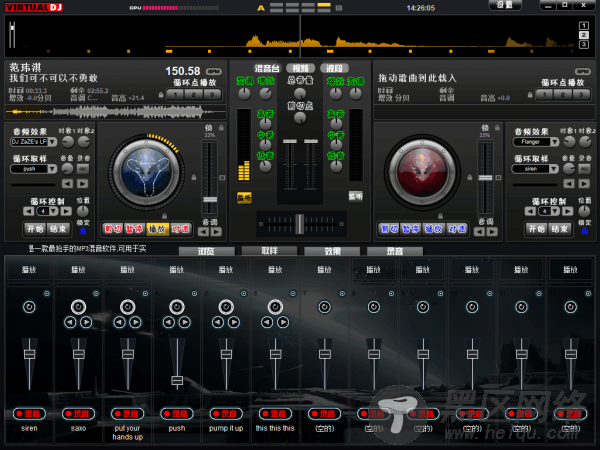Click left deck hot cue 1 button
The height and width of the screenshot is (450, 600).
[175, 95]
